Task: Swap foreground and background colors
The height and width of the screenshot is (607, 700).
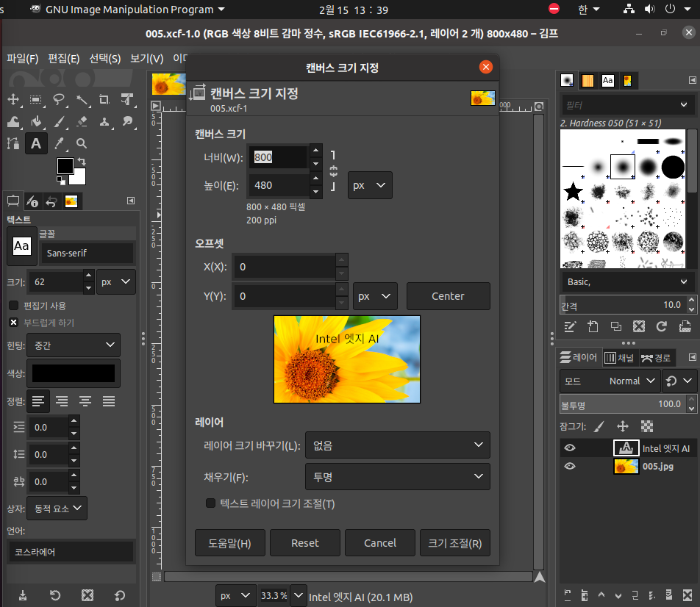Action: click(82, 162)
